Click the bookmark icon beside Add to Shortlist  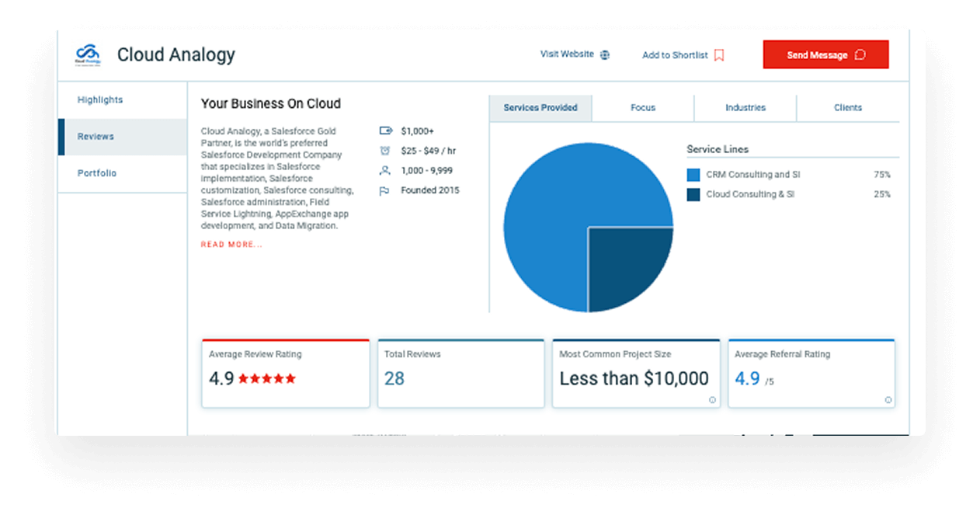719,55
